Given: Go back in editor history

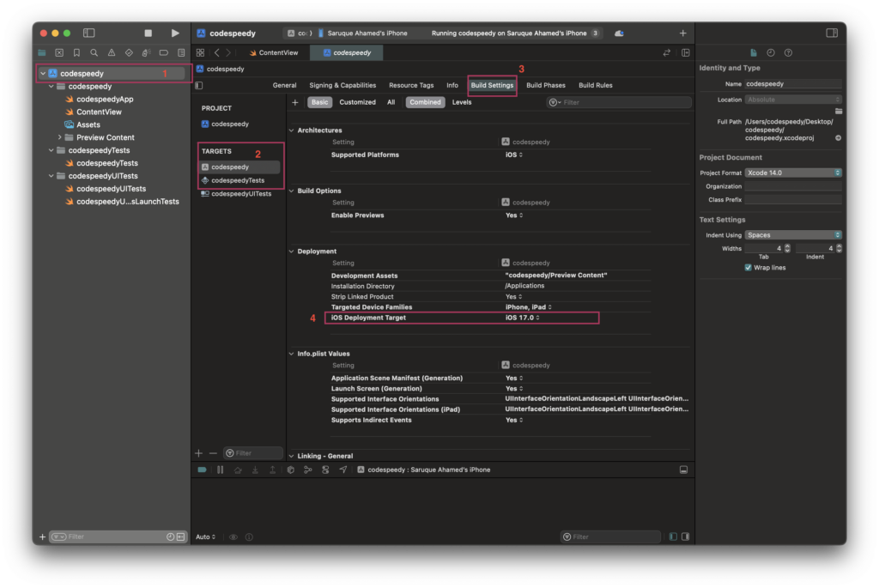Looking at the screenshot, I should click(217, 52).
